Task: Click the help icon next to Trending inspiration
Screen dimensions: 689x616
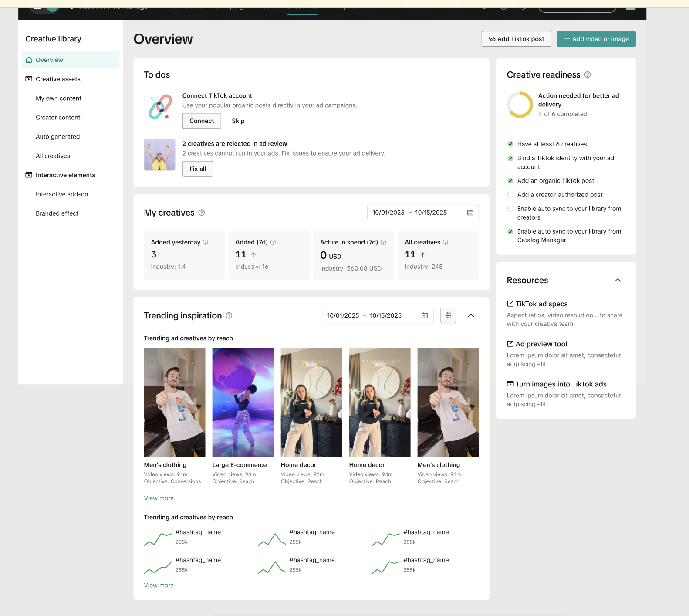Action: [229, 315]
